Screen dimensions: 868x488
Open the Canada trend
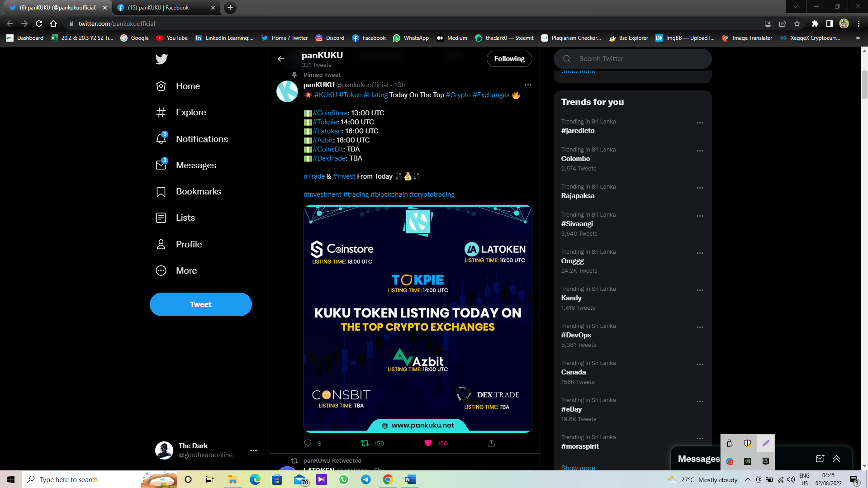(x=574, y=372)
